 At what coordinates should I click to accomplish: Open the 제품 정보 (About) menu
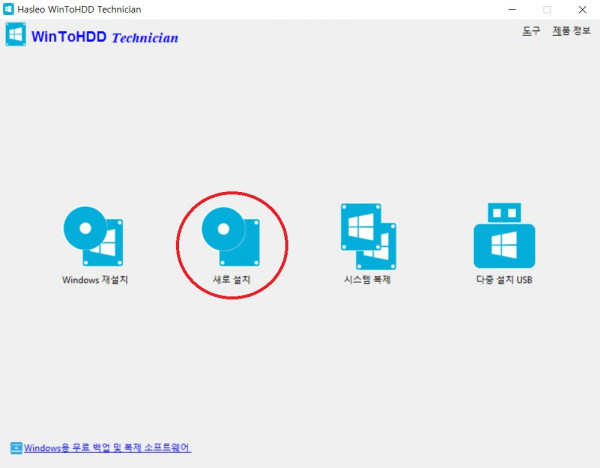click(571, 31)
